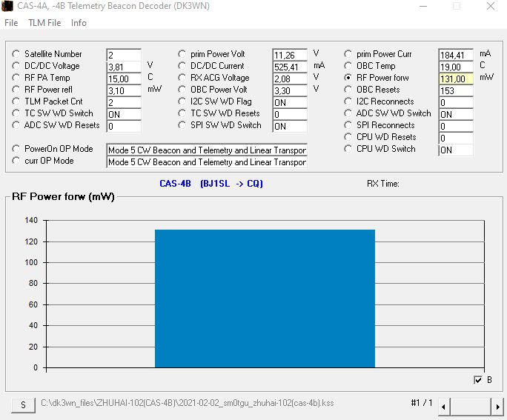Image resolution: width=507 pixels, height=420 pixels.
Task: Click the Satellite Number value field
Action: pos(124,55)
